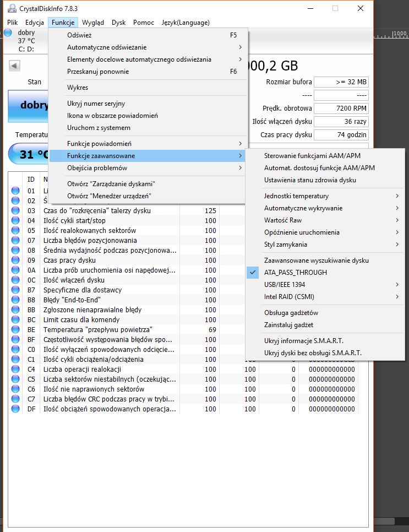
Task: Click status orb for attribute 0C row
Action: click(15, 280)
